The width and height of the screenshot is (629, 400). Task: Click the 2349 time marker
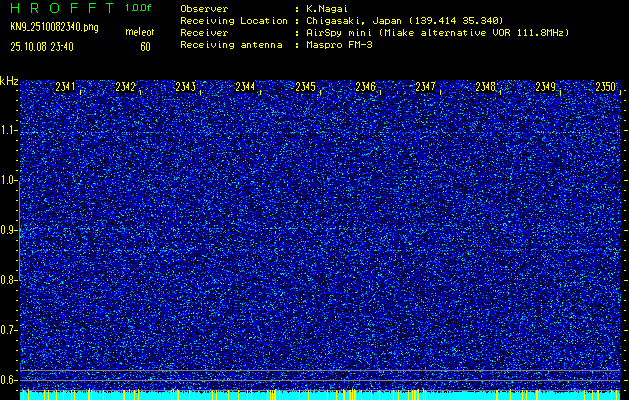546,87
